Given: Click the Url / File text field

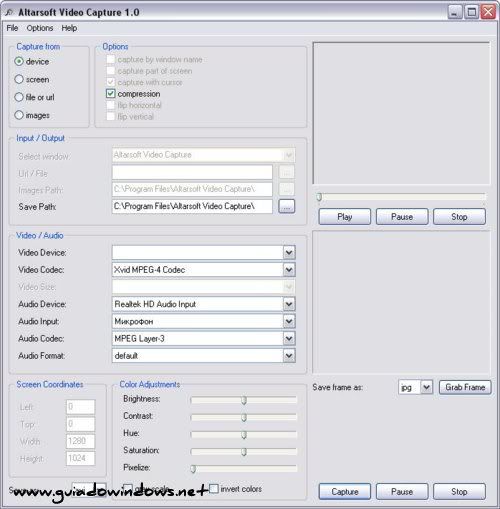Looking at the screenshot, I should pyautogui.click(x=192, y=172).
